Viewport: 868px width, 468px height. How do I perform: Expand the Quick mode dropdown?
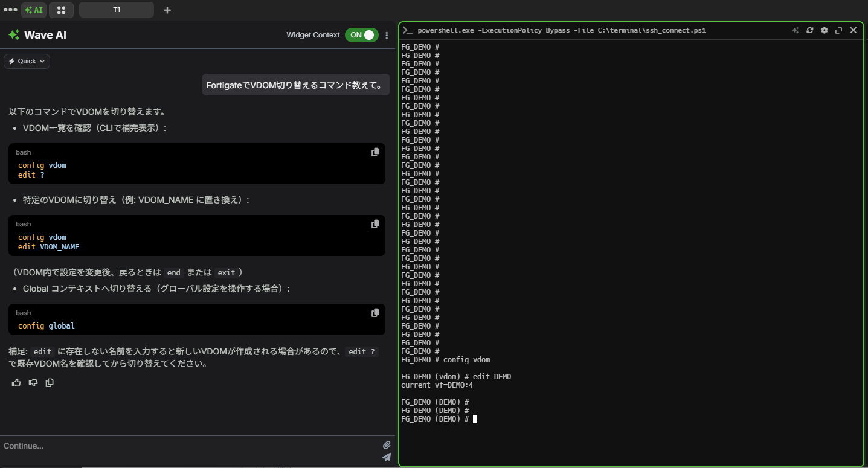[x=27, y=61]
